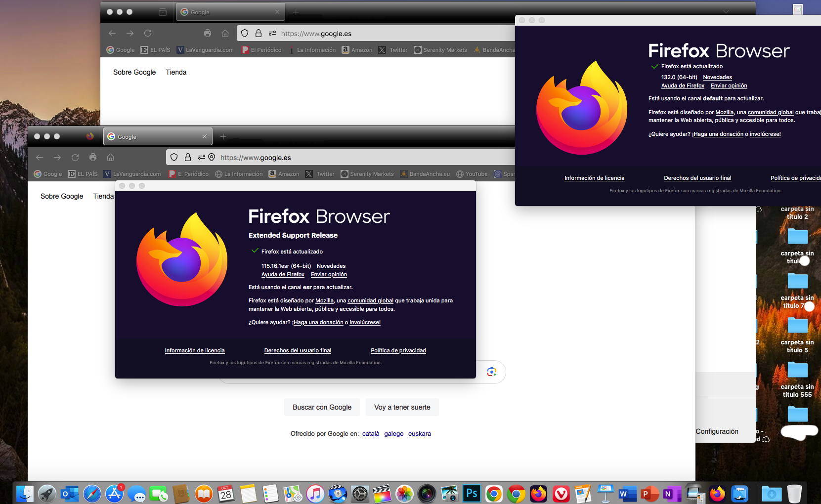Launch Microsoft Word from the Dock
The width and height of the screenshot is (821, 504).
pyautogui.click(x=628, y=494)
